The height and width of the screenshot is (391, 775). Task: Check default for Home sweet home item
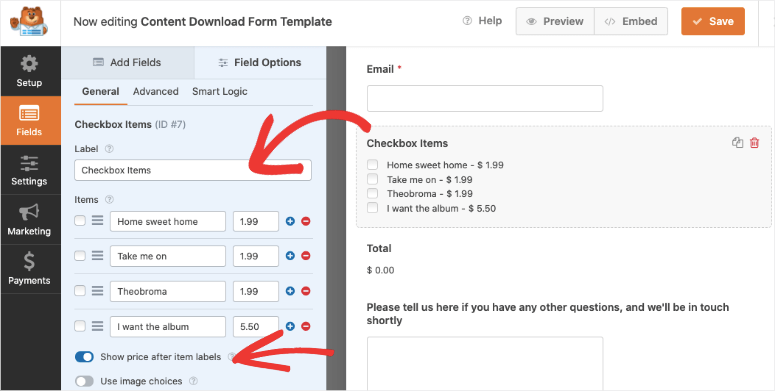[80, 221]
